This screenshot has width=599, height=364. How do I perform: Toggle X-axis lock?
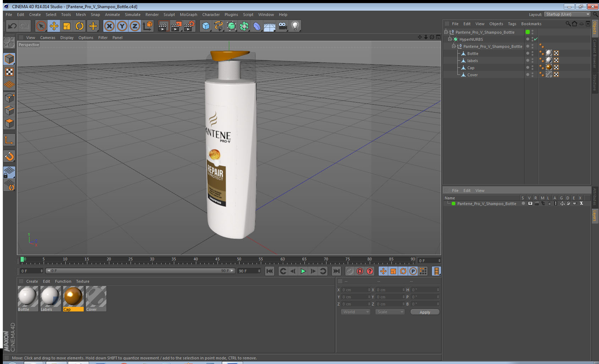pyautogui.click(x=109, y=26)
